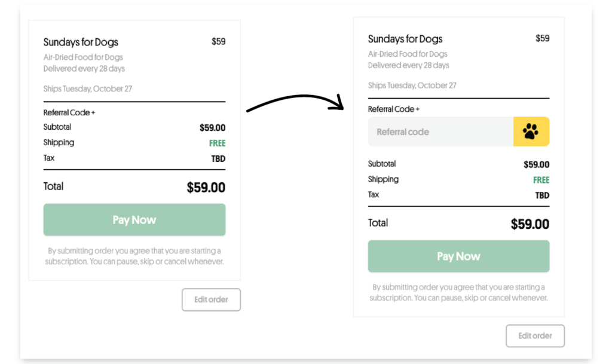612x364 pixels.
Task: Click Pay Now in right order card
Action: pyautogui.click(x=458, y=256)
